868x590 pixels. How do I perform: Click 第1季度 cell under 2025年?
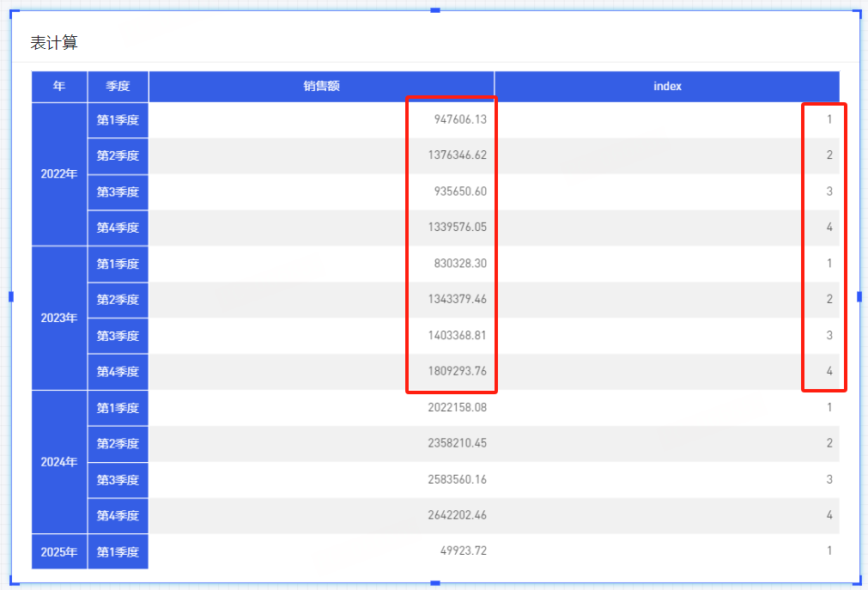(x=118, y=551)
